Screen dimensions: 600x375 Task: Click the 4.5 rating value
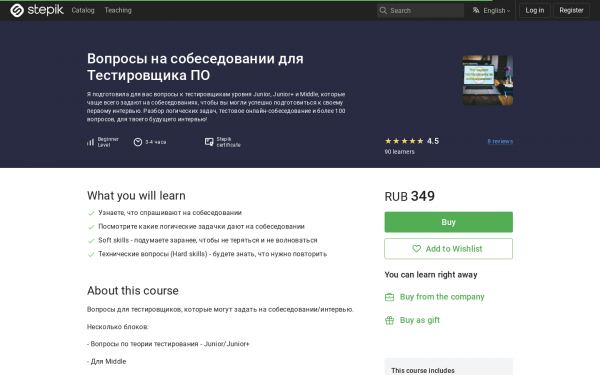click(x=433, y=141)
